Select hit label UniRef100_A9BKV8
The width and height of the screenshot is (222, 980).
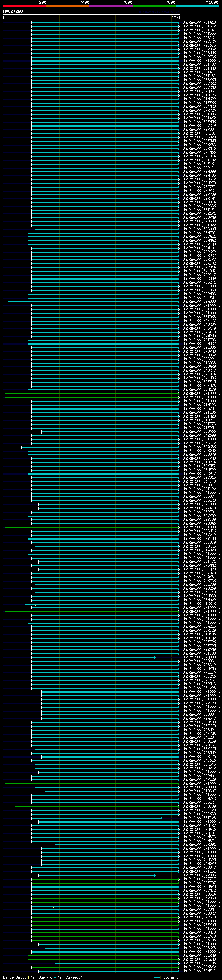coord(199,948)
